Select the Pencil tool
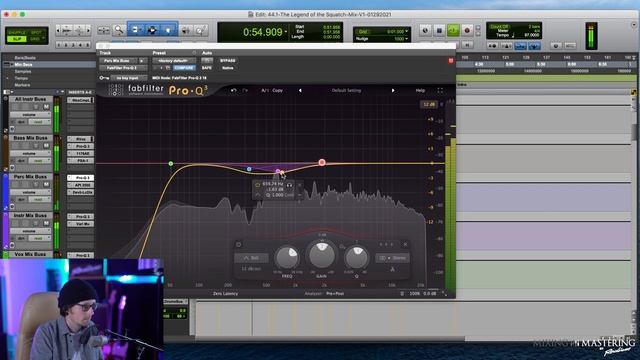This screenshot has width=640, height=360. point(201,30)
